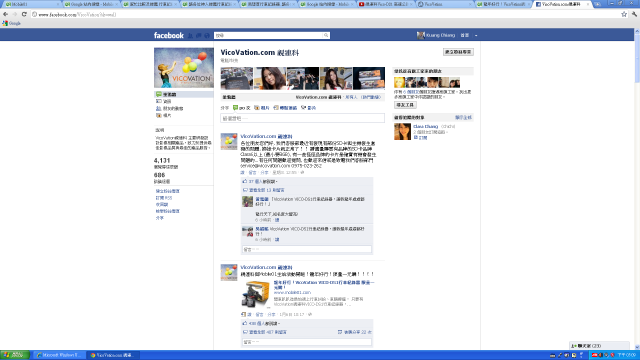
Task: Click the Facebook search box
Action: 269,36
